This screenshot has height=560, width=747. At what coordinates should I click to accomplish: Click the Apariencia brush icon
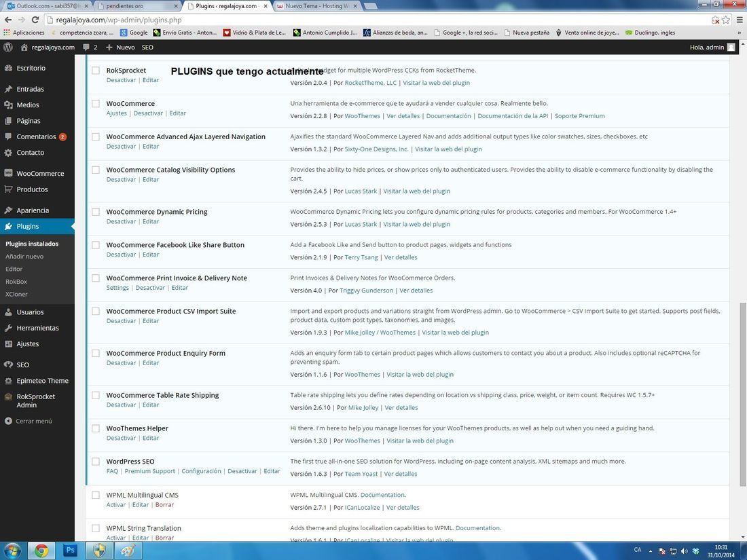coord(8,210)
